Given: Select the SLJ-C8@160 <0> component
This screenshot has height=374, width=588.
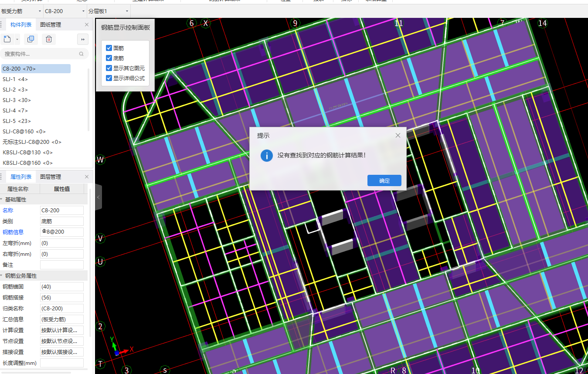Looking at the screenshot, I should tap(24, 131).
